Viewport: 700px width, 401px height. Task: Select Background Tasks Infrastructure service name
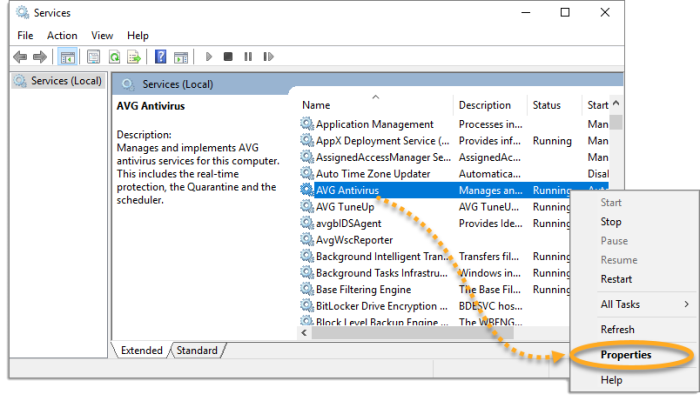381,273
